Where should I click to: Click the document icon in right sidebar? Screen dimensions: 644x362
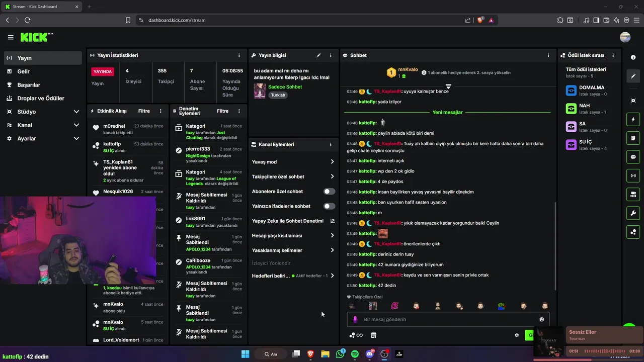[x=633, y=138]
